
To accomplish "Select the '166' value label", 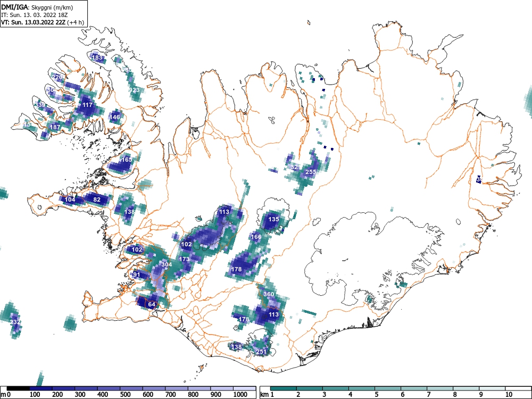I will point(256,237).
